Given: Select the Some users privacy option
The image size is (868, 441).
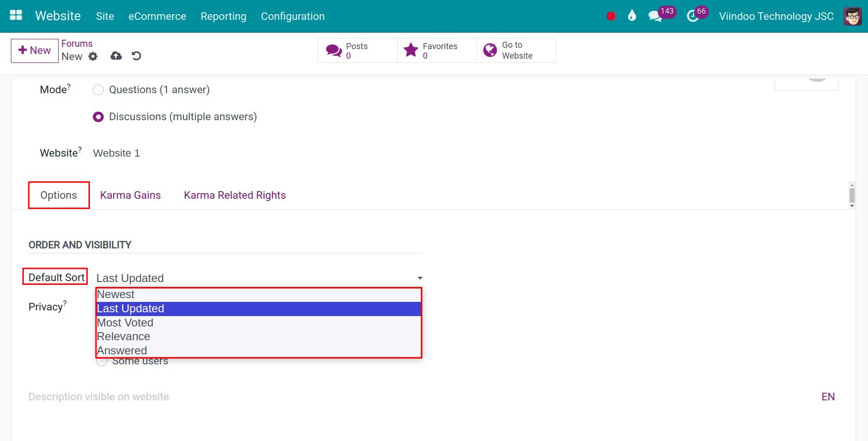Looking at the screenshot, I should coord(101,362).
